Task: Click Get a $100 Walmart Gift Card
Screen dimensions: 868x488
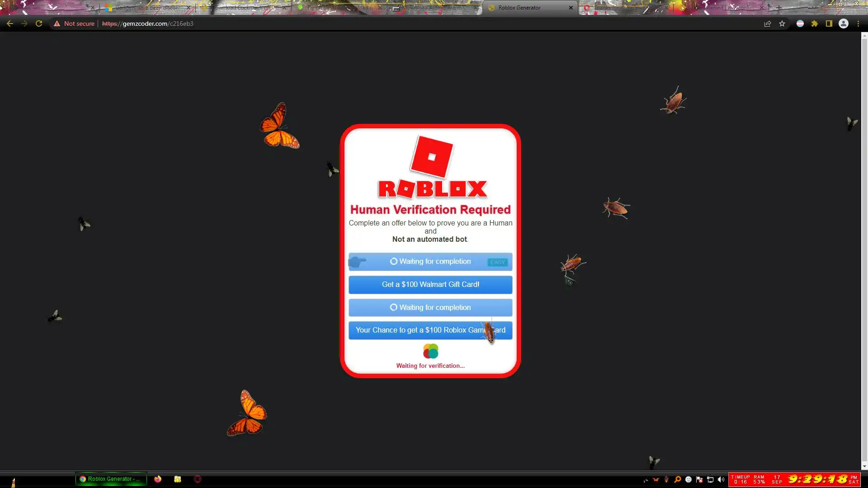Action: [x=430, y=285]
